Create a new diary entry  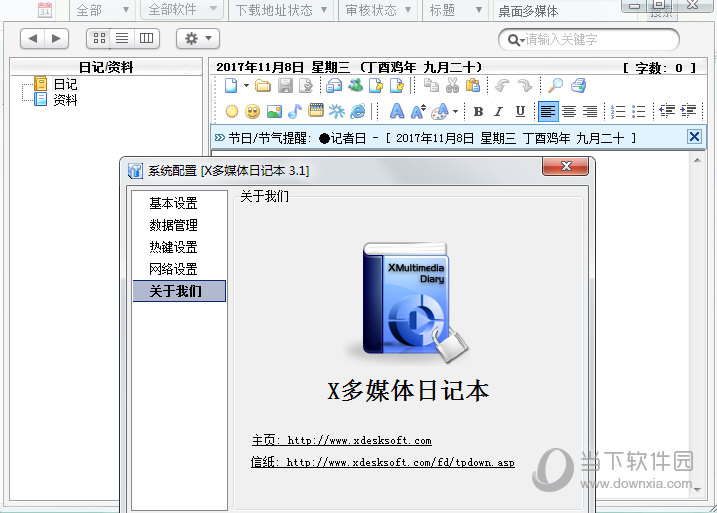point(231,86)
